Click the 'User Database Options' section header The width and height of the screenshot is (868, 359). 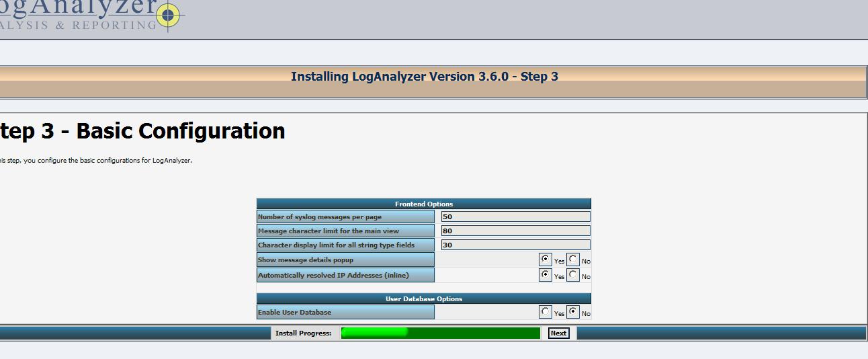424,298
